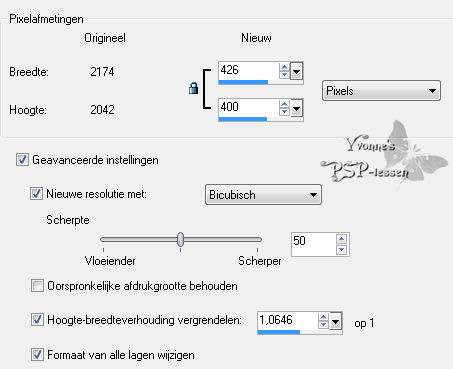
Task: Increase Hoogte value with up arrow
Action: [x=284, y=104]
